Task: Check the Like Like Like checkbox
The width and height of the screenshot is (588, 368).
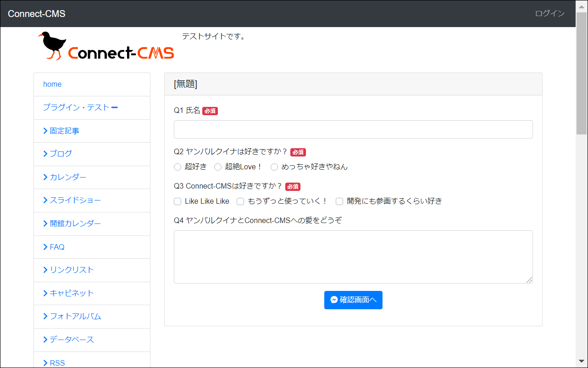Action: 178,201
